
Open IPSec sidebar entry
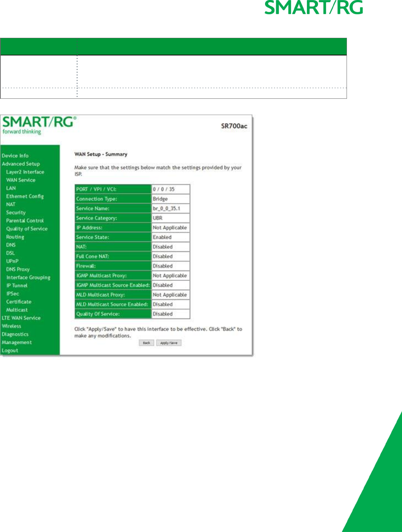(x=13, y=294)
